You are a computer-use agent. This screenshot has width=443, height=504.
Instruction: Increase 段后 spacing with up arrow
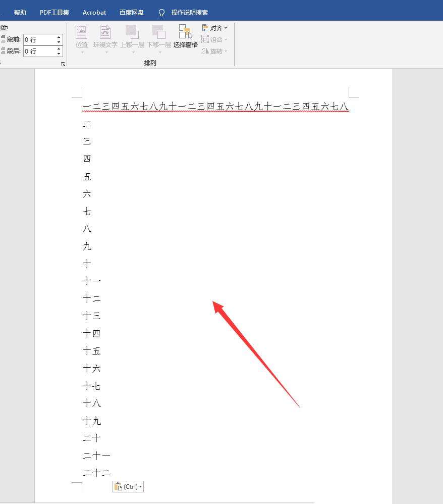click(59, 48)
